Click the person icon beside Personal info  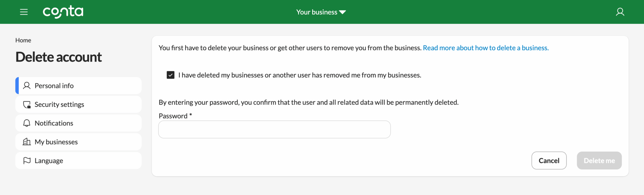[x=27, y=85]
